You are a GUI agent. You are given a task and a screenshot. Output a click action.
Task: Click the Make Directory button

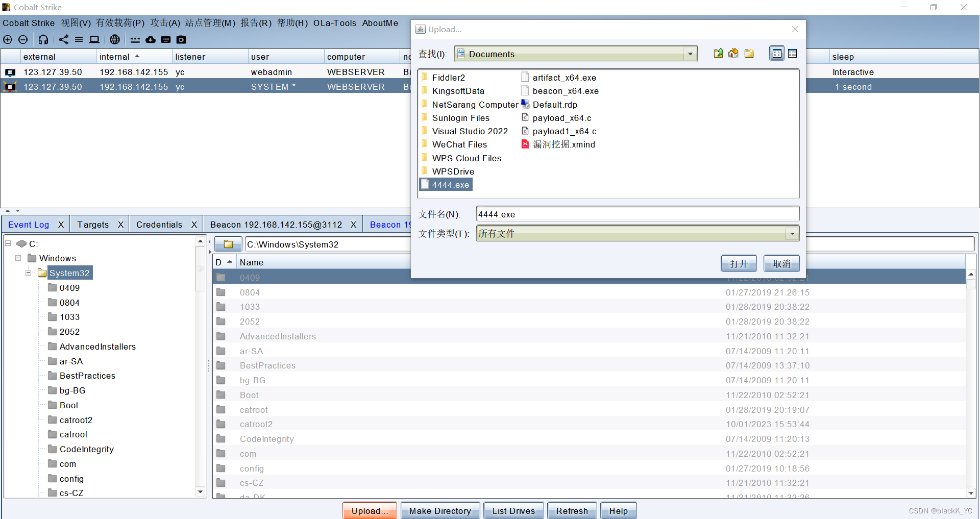click(440, 511)
